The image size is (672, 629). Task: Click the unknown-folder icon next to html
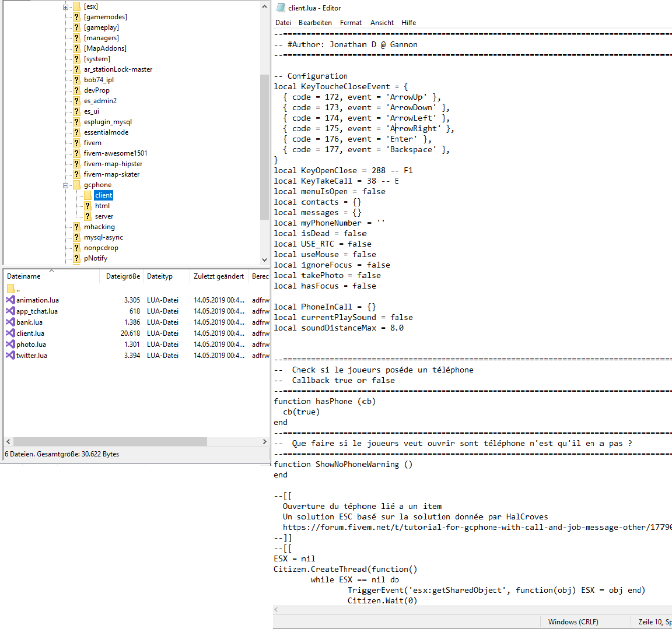tap(87, 206)
